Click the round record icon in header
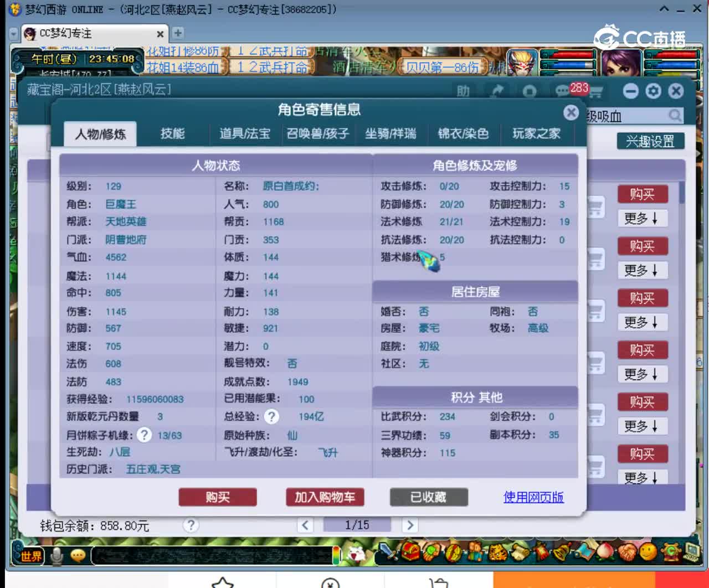This screenshot has height=588, width=709. [x=530, y=91]
